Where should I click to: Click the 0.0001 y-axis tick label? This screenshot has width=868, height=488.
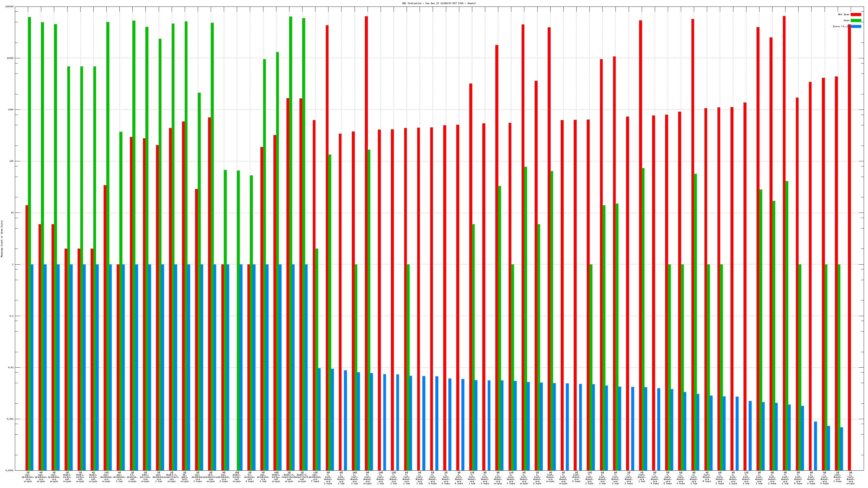click(9, 470)
